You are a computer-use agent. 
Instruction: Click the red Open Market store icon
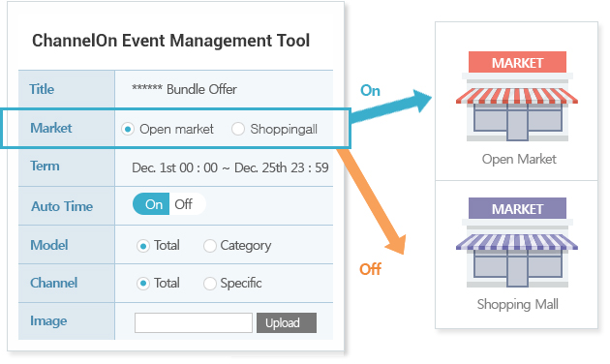pos(517,96)
